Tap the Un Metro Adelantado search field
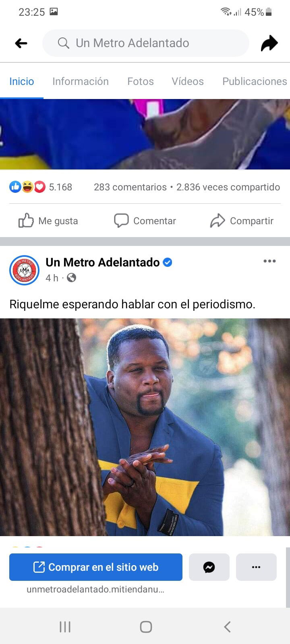The height and width of the screenshot is (644, 290). tap(146, 43)
